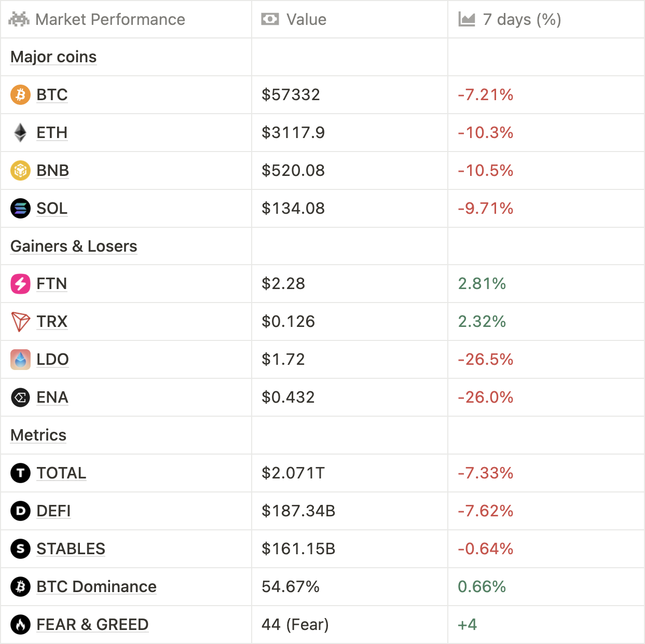Viewport: 645px width, 644px height.
Task: Click the Value column header
Action: coord(306,20)
